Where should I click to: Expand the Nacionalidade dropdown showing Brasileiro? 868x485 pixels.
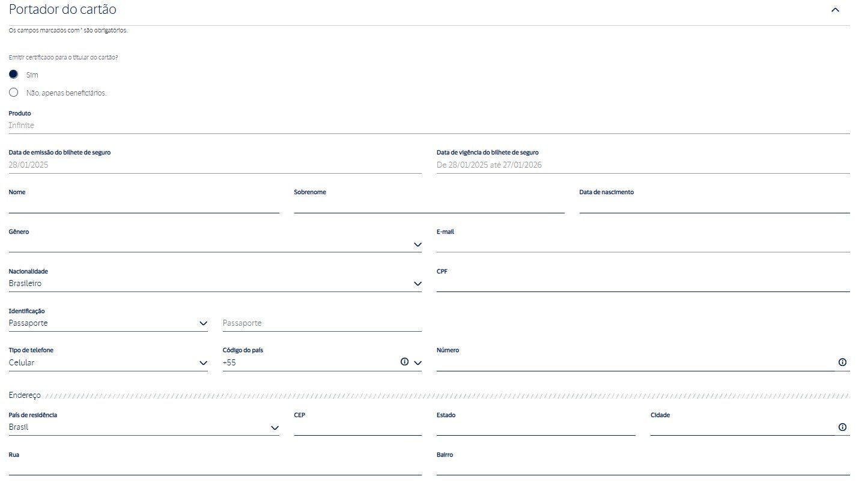pyautogui.click(x=215, y=284)
